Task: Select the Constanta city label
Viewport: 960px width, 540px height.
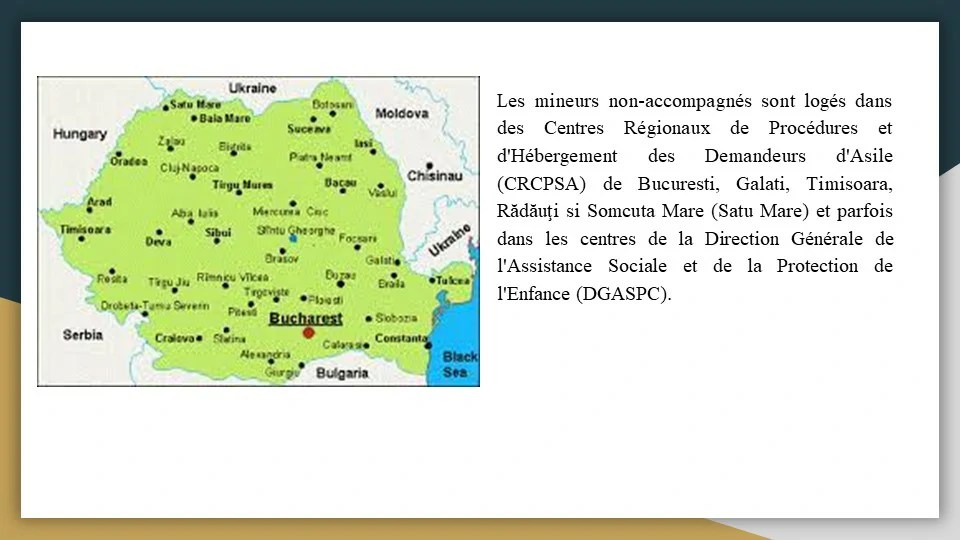Action: (x=401, y=339)
